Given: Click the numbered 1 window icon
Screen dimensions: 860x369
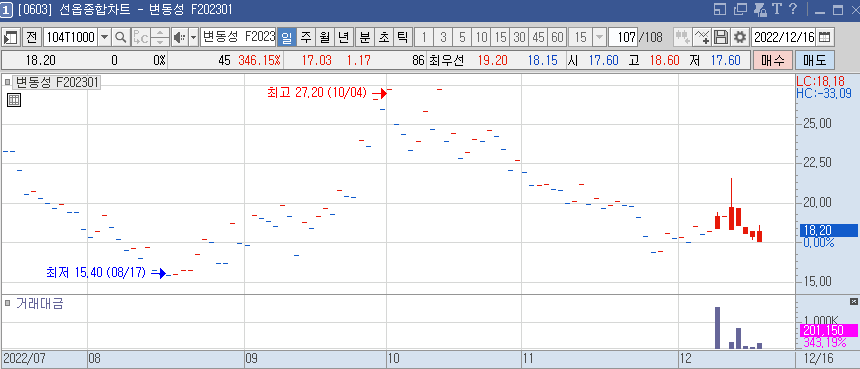Looking at the screenshot, I should point(6,9).
